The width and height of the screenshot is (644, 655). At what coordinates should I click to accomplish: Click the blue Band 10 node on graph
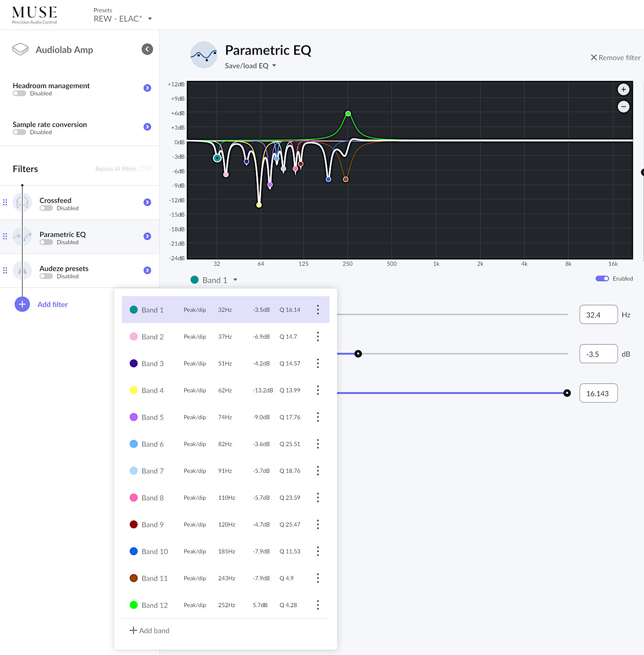point(328,180)
